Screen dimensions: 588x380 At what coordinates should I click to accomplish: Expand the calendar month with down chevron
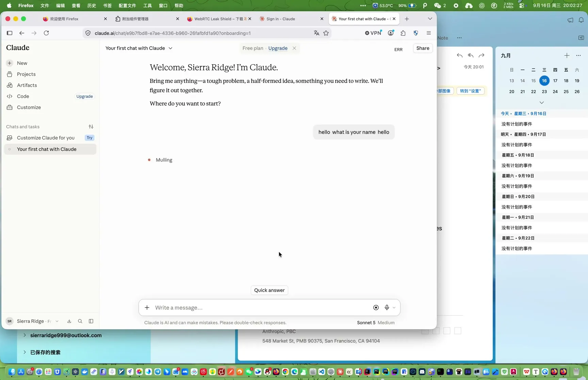click(x=542, y=102)
